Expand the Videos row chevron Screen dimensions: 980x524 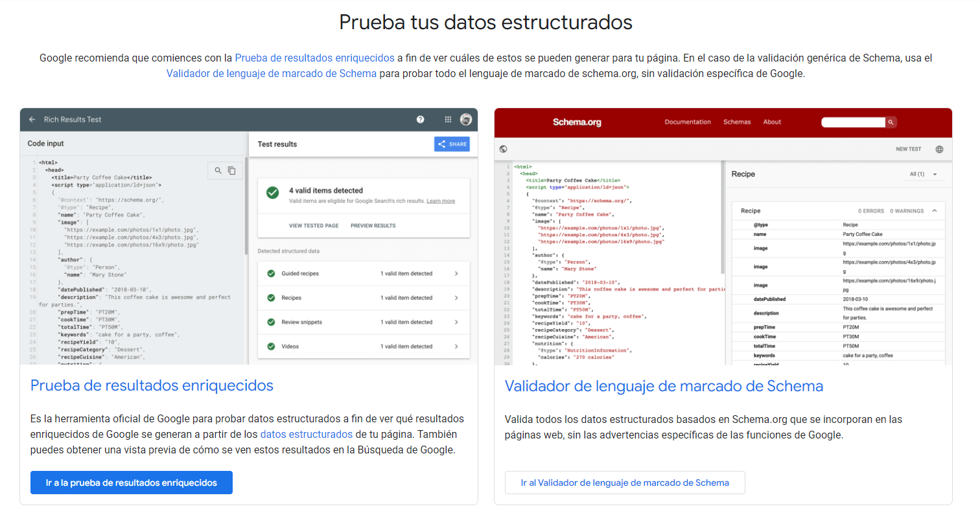point(456,347)
